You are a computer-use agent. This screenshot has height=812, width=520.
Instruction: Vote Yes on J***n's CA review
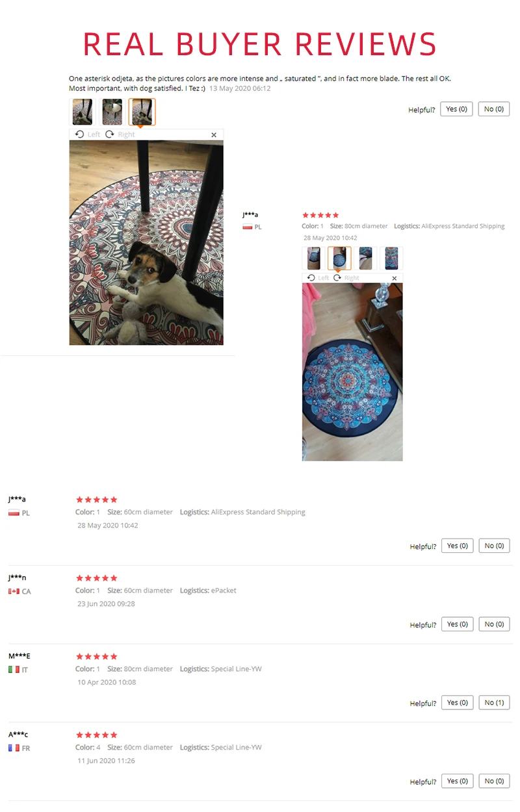pyautogui.click(x=458, y=624)
